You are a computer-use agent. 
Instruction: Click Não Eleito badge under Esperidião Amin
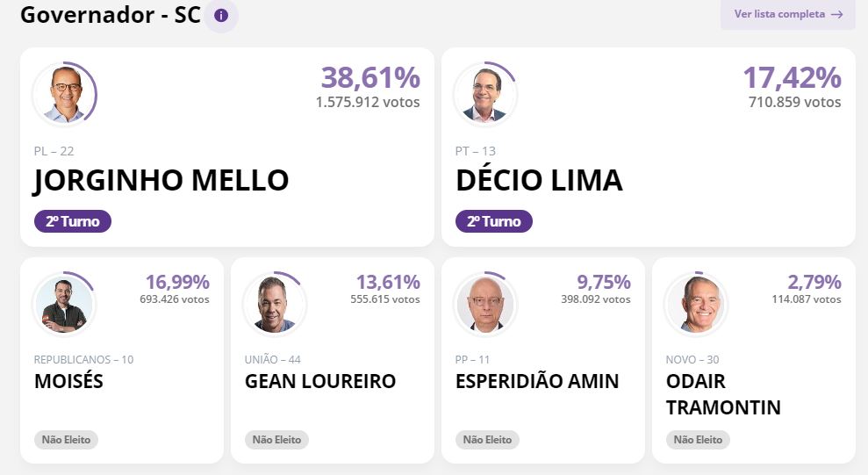(487, 440)
